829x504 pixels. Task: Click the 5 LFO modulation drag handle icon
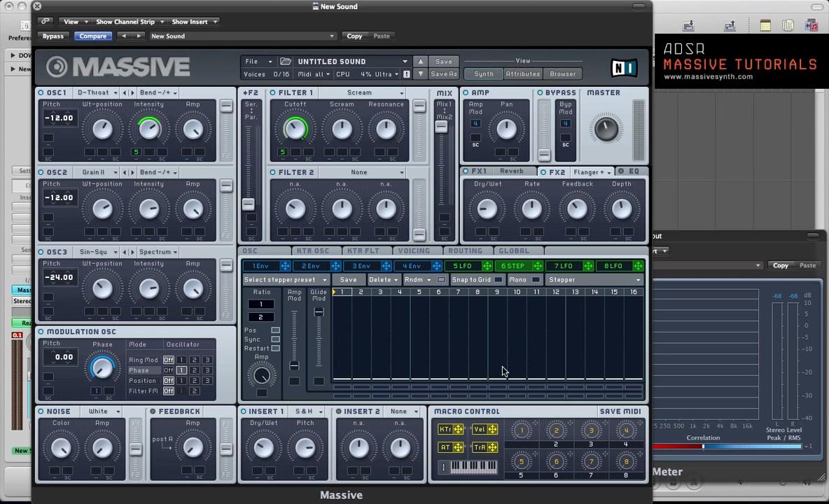[x=487, y=266]
